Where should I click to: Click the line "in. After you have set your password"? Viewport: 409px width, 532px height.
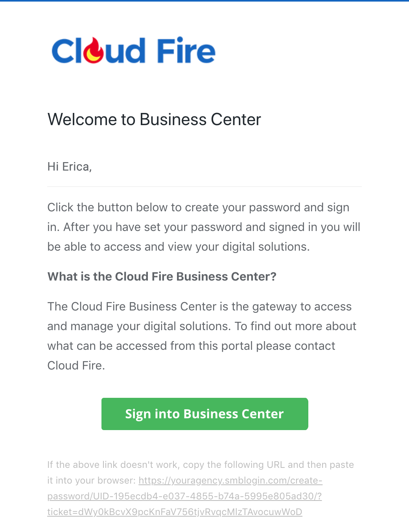204,227
